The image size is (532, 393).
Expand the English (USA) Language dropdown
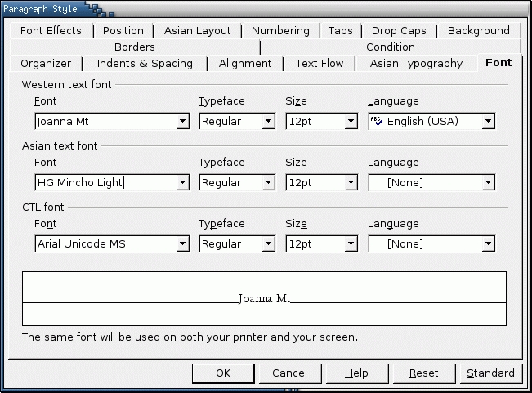coord(488,122)
